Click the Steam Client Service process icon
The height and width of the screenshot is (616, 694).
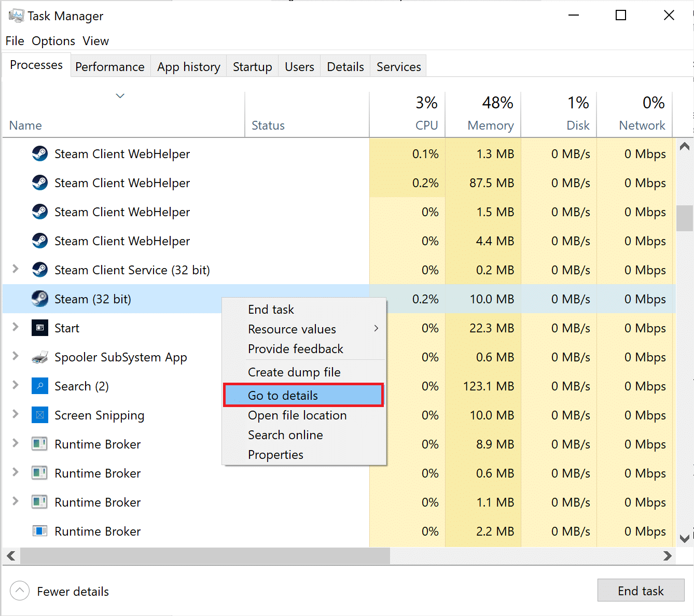pyautogui.click(x=40, y=270)
